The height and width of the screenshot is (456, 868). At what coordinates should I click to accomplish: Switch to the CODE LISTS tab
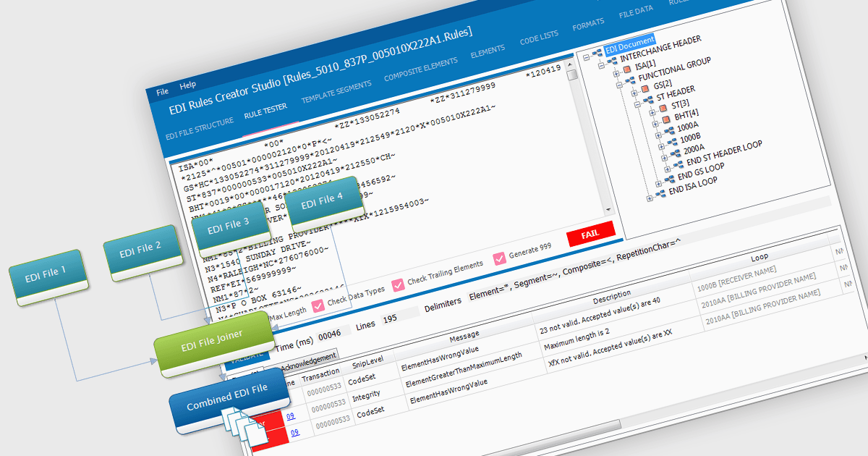(540, 38)
